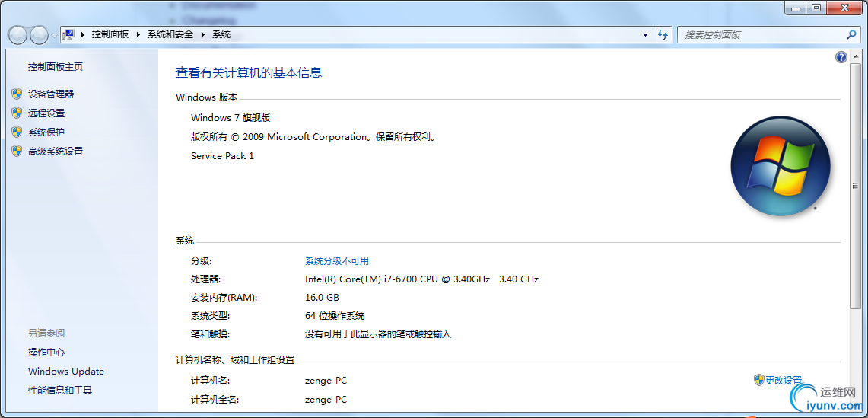
Task: Open the recent pages dropdown arrow
Action: [x=54, y=36]
